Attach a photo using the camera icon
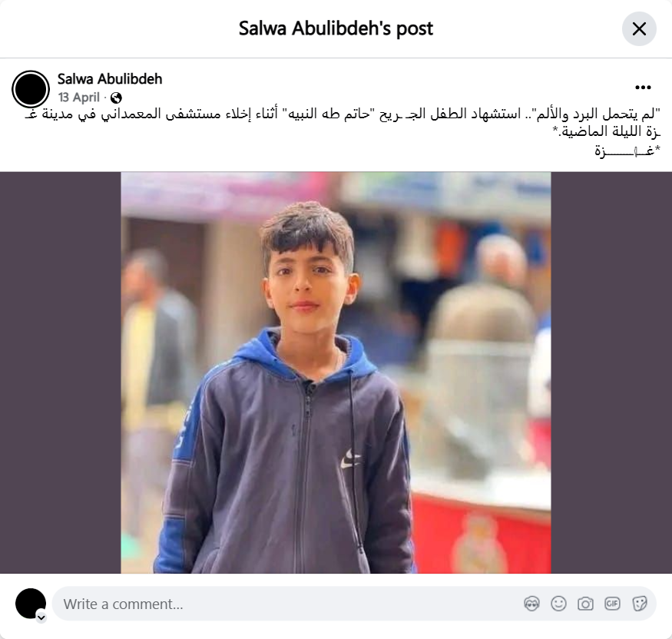This screenshot has height=639, width=672. (x=585, y=604)
